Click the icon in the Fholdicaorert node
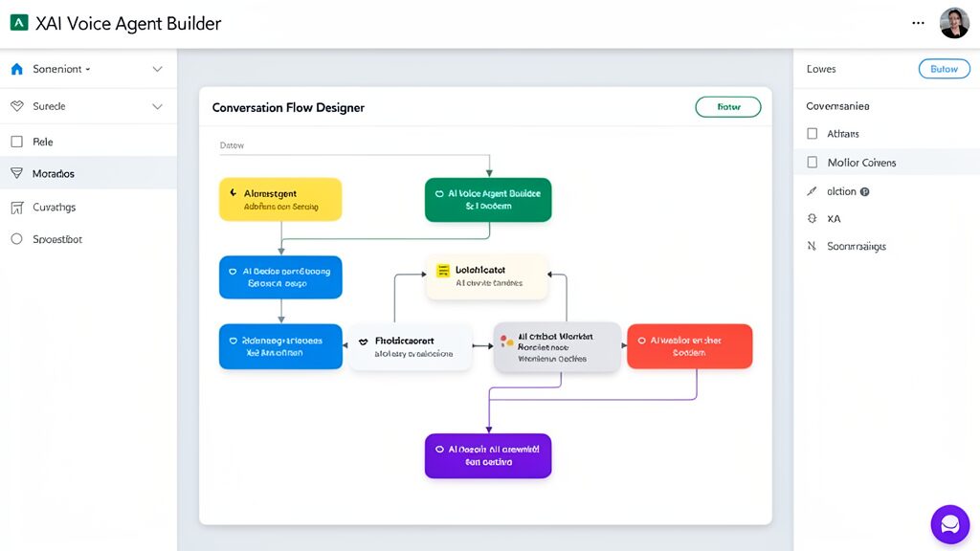 363,342
